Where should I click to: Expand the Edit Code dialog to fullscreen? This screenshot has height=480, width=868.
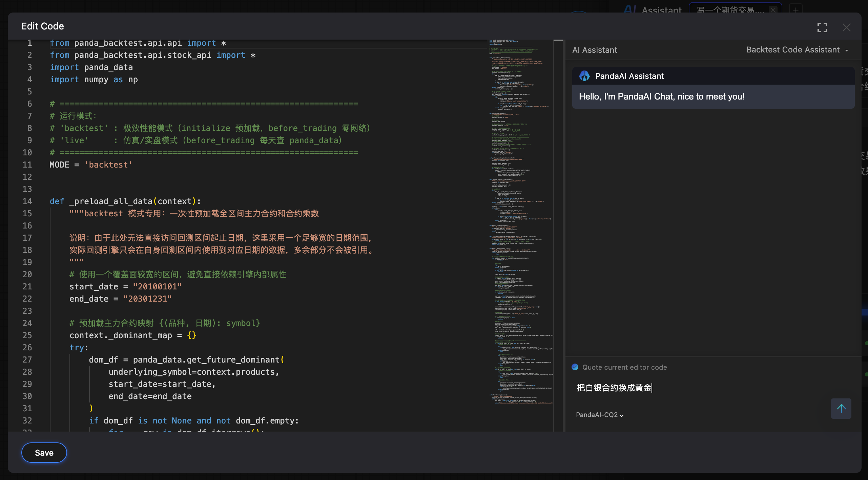(822, 27)
